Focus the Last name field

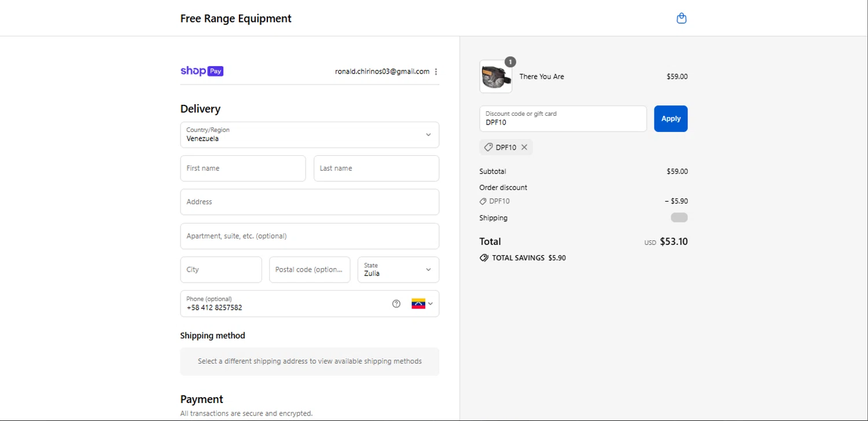pyautogui.click(x=376, y=169)
